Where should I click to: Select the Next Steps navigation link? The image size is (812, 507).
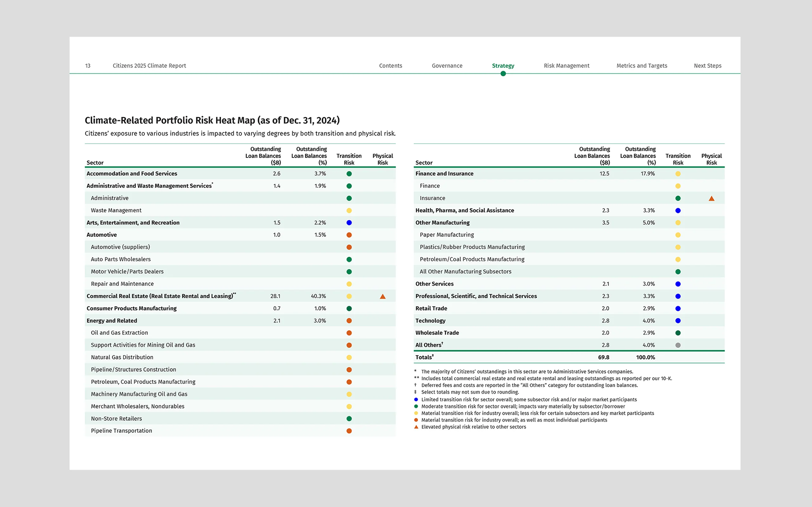[x=707, y=66]
